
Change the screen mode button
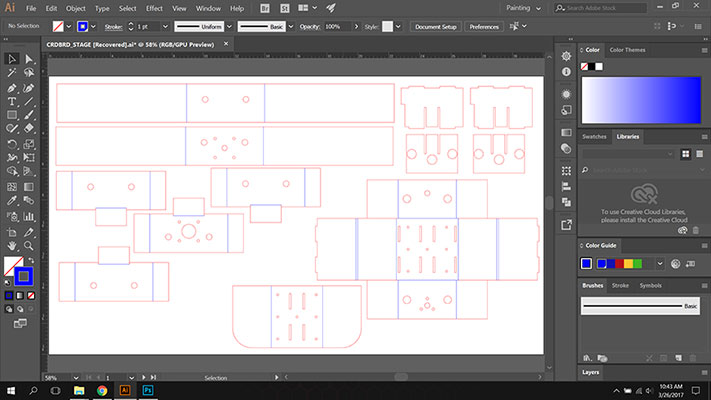click(x=20, y=323)
